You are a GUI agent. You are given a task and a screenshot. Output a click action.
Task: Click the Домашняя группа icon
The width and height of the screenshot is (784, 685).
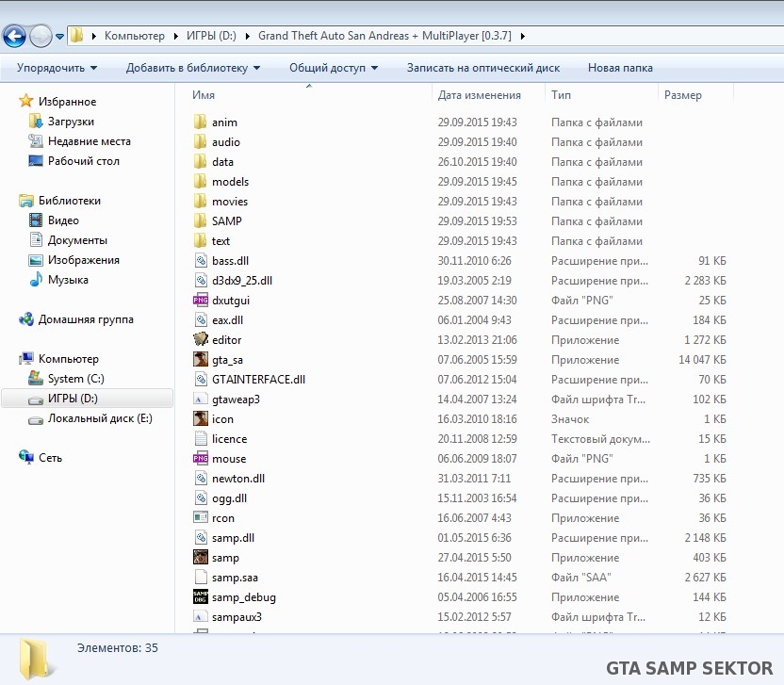[x=26, y=319]
